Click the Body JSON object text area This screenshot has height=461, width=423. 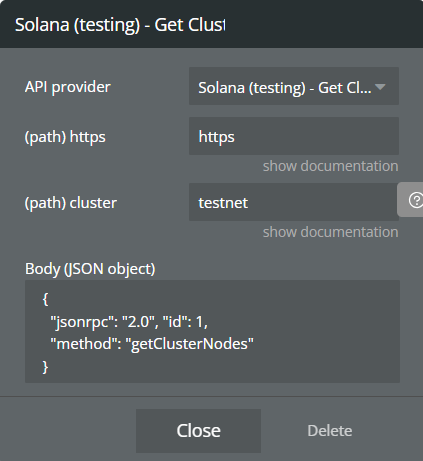(212, 331)
